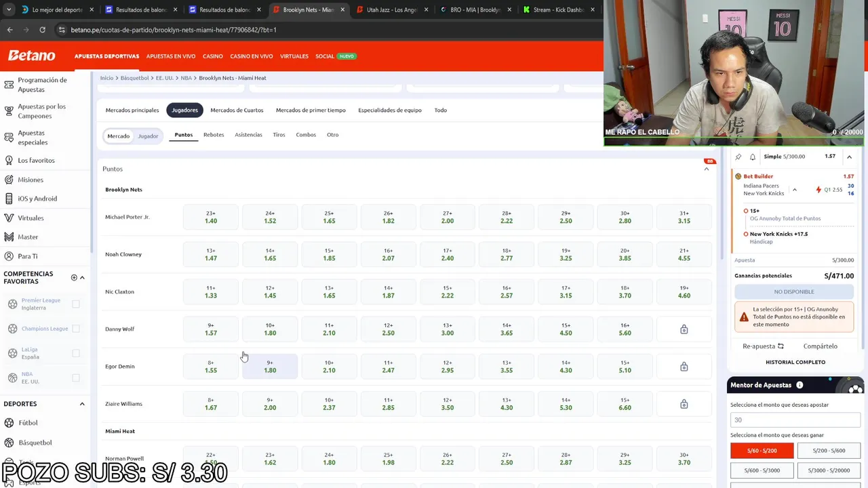Collapse the Deportes section
Image resolution: width=868 pixels, height=488 pixels.
point(82,404)
